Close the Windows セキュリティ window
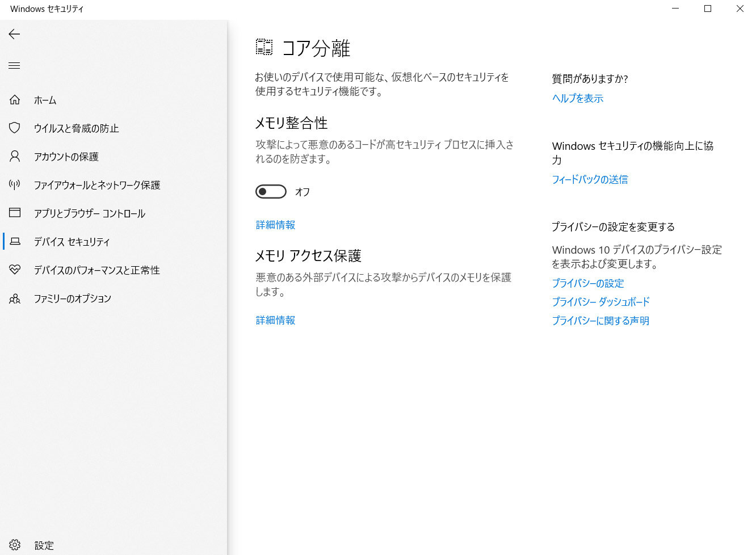 [x=740, y=9]
